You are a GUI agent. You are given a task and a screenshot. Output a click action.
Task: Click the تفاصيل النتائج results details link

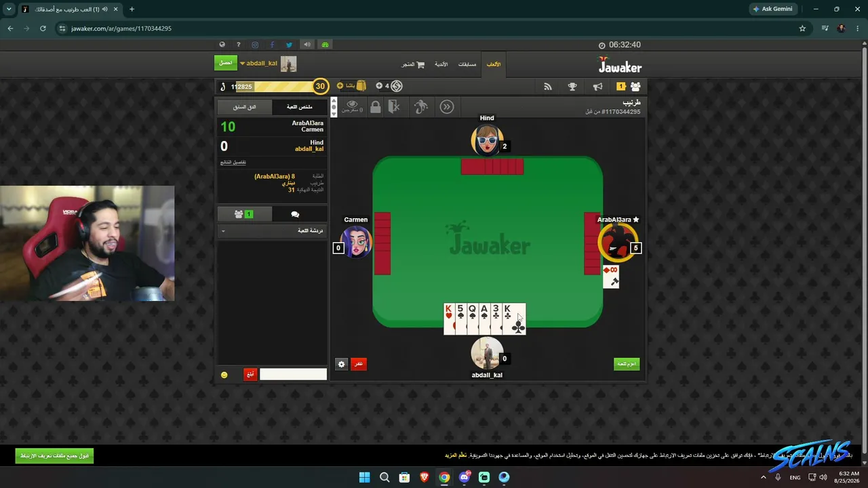click(x=233, y=163)
